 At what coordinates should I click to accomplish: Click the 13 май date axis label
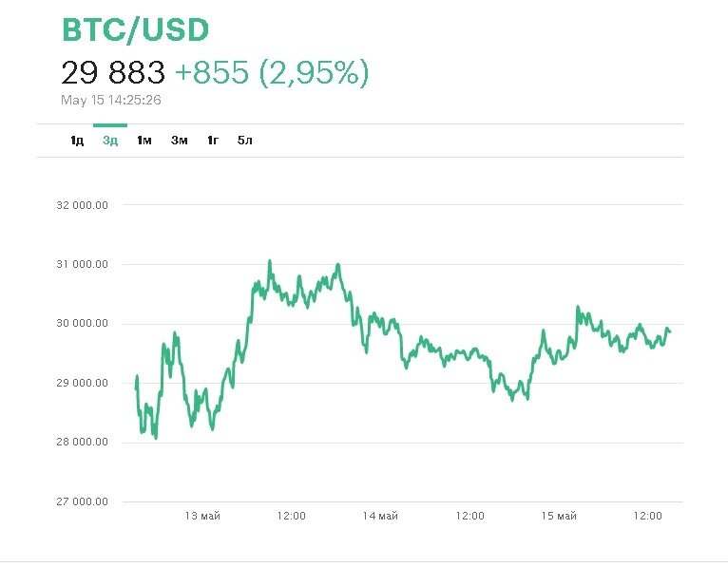pos(202,516)
